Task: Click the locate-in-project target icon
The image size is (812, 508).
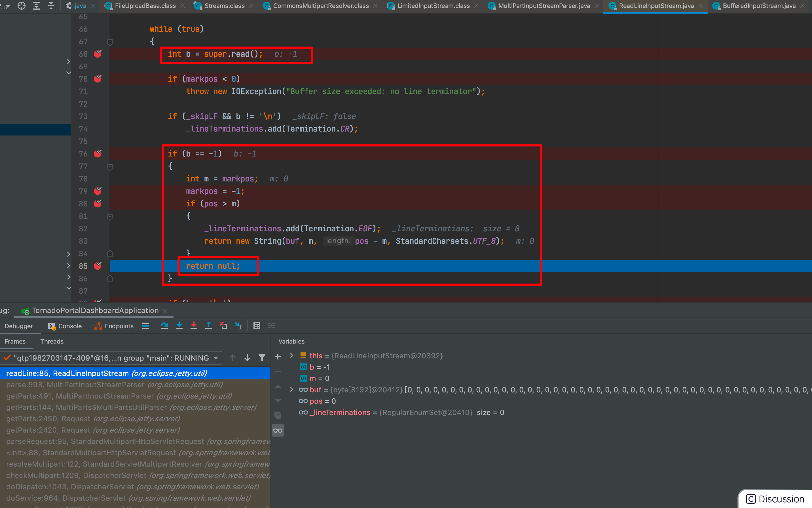Action: tap(22, 6)
